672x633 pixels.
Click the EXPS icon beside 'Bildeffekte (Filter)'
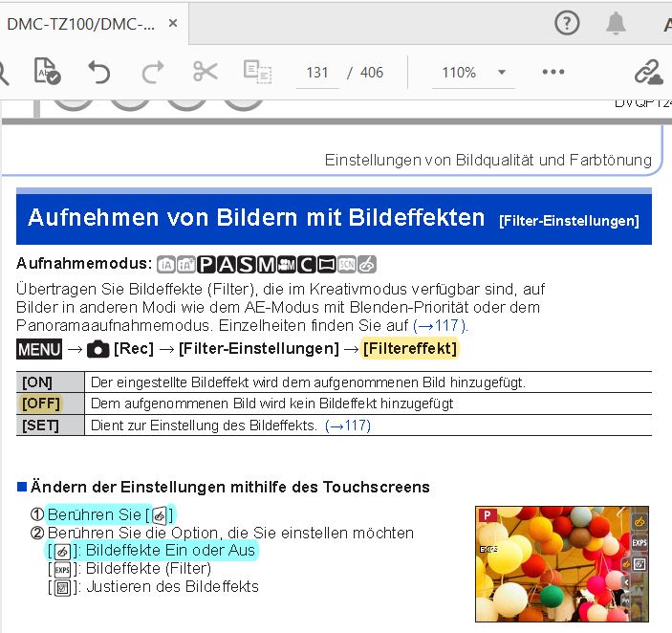62,570
